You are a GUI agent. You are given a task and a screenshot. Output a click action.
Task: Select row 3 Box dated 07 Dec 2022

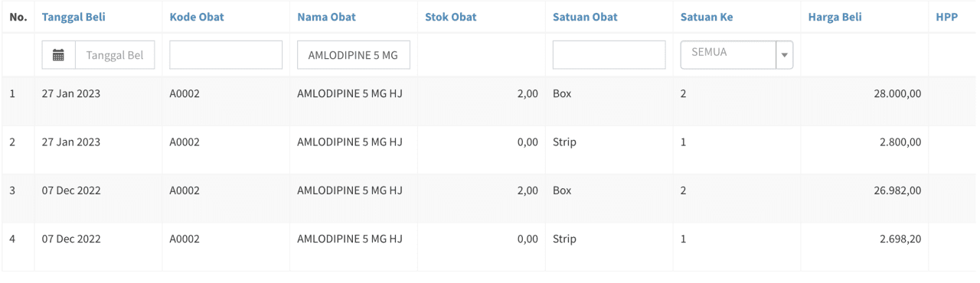click(490, 197)
